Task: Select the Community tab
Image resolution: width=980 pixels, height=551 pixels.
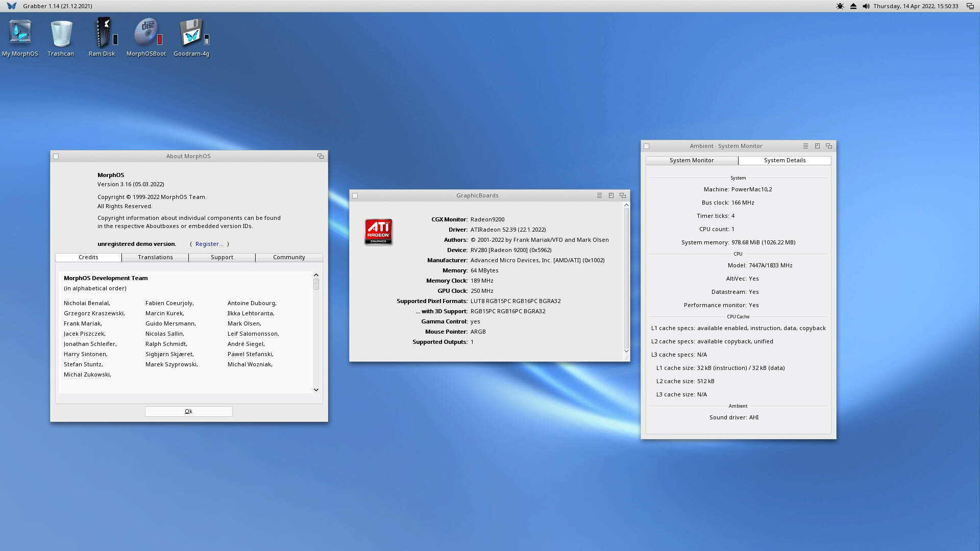Action: pyautogui.click(x=289, y=257)
